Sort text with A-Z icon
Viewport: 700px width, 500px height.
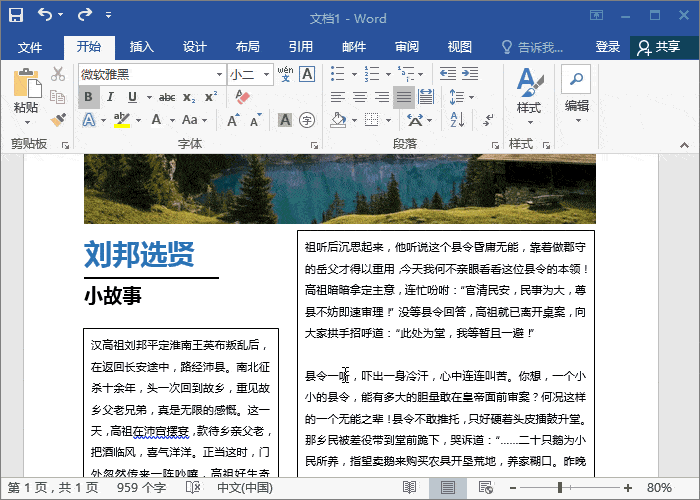[x=457, y=120]
